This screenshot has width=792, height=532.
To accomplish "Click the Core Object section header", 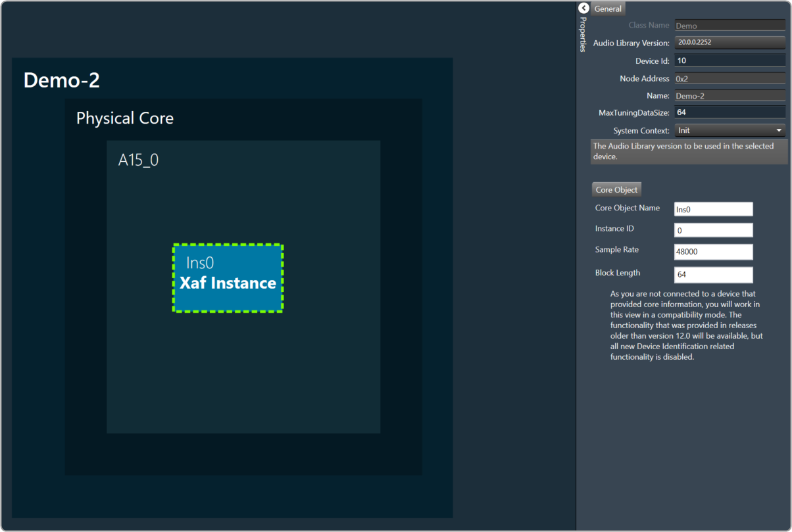I will (x=616, y=189).
